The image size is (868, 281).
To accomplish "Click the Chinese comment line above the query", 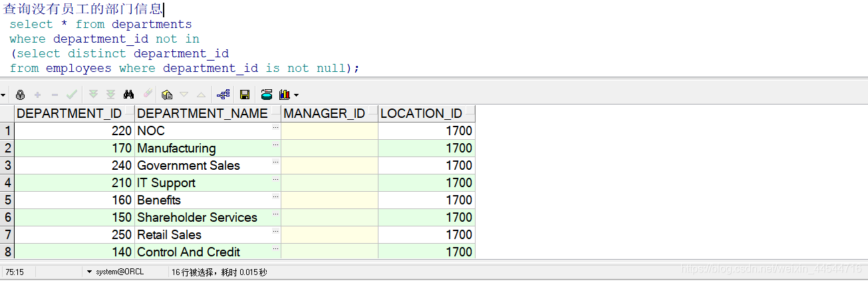I will 82,9.
